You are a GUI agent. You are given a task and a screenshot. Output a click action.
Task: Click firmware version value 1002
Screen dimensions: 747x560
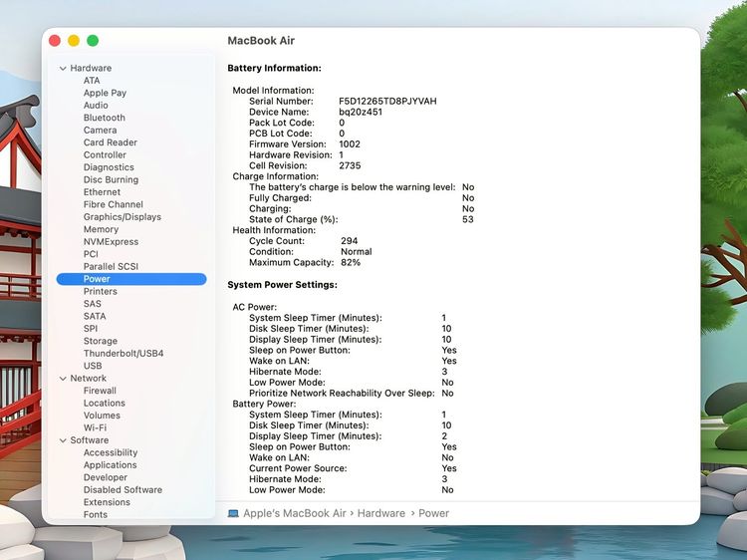point(350,143)
